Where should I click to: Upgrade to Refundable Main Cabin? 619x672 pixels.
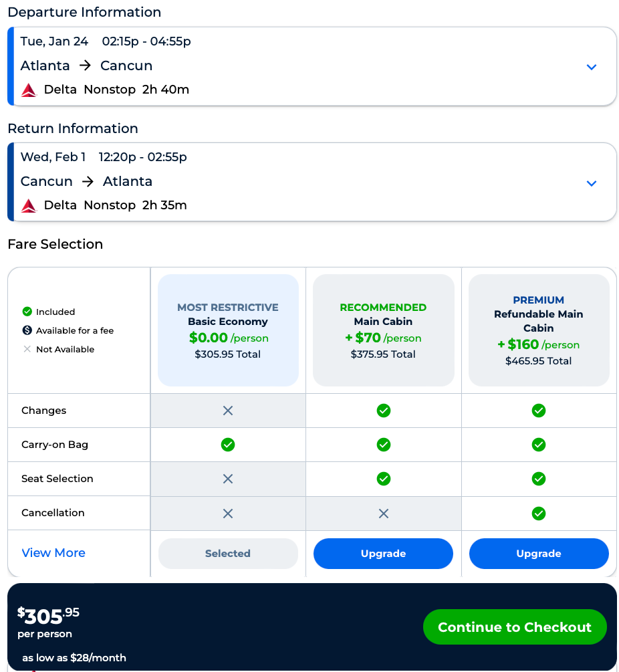[539, 554]
